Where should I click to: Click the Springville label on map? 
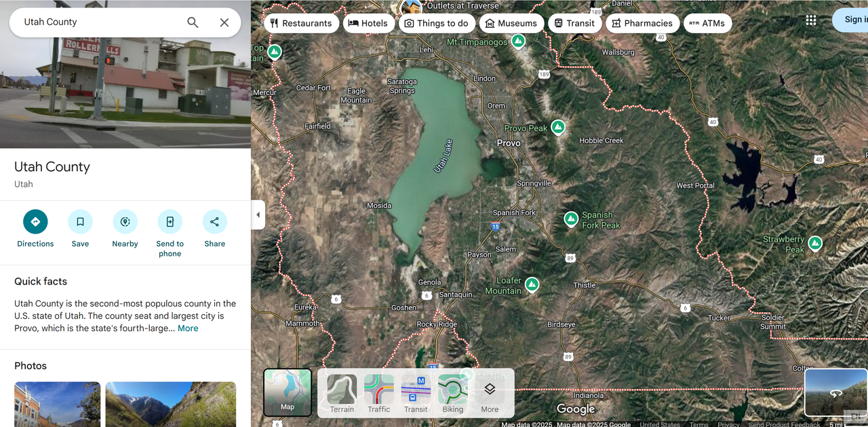[534, 183]
